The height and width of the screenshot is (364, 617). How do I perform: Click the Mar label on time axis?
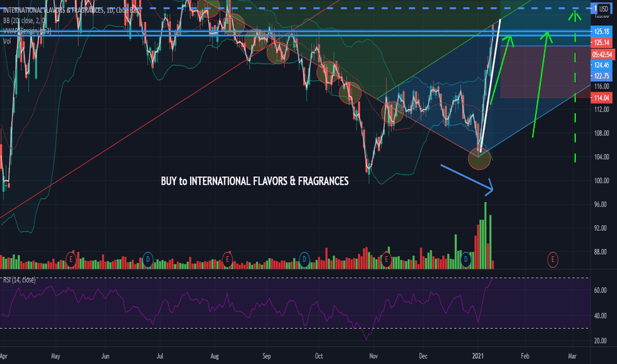572,356
